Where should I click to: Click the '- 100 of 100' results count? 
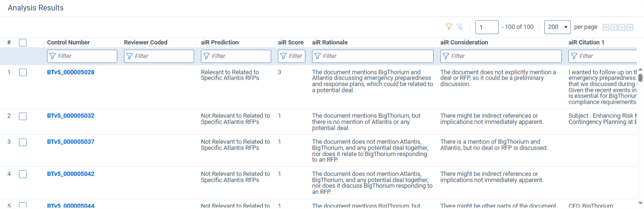(518, 27)
